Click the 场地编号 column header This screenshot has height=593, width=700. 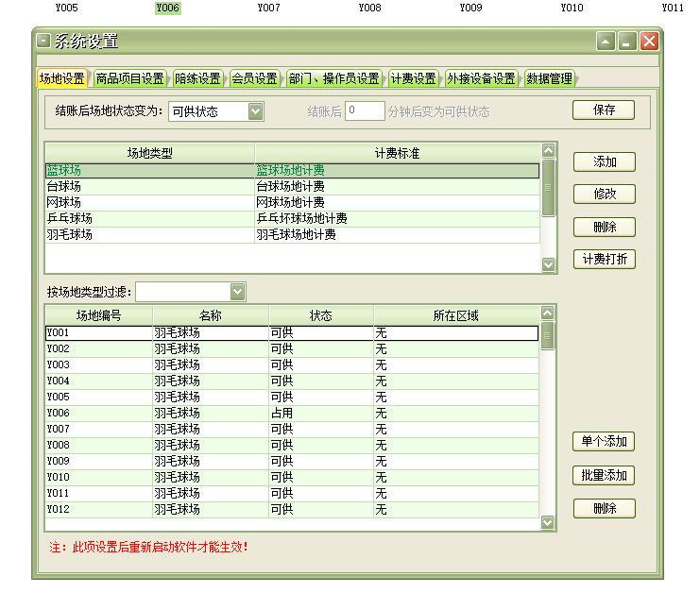pyautogui.click(x=98, y=315)
